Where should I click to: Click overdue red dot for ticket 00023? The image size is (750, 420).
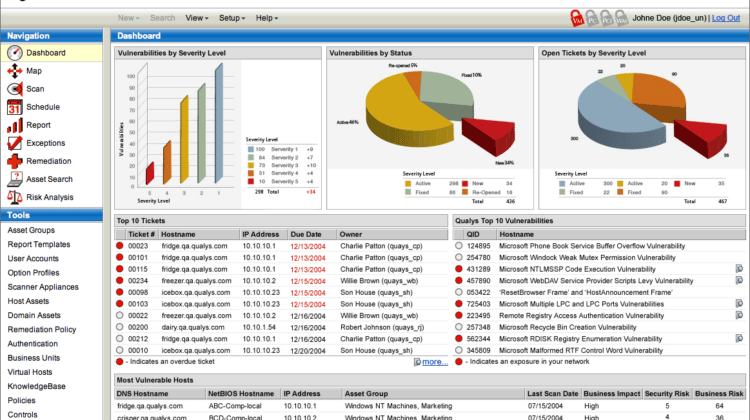click(120, 246)
